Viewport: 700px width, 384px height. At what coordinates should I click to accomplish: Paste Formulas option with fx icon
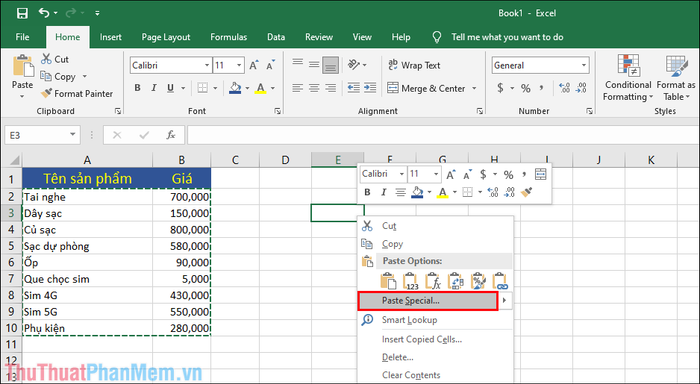coord(433,281)
